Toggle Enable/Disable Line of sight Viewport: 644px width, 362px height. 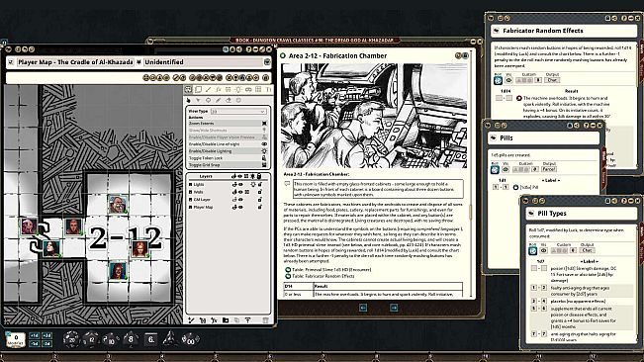(x=228, y=144)
